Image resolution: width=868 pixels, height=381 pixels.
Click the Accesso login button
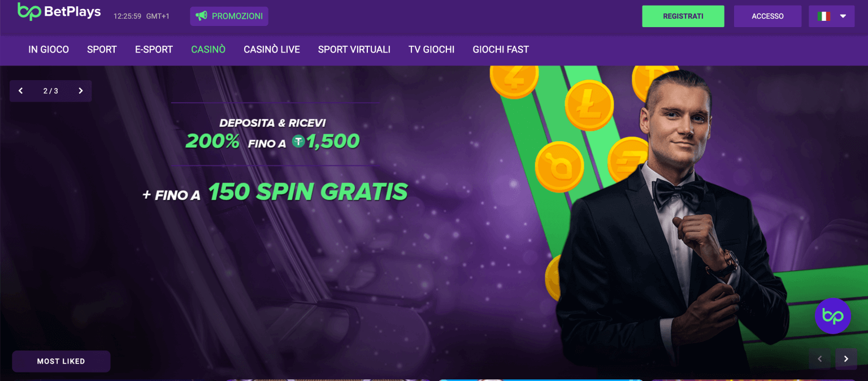point(767,16)
